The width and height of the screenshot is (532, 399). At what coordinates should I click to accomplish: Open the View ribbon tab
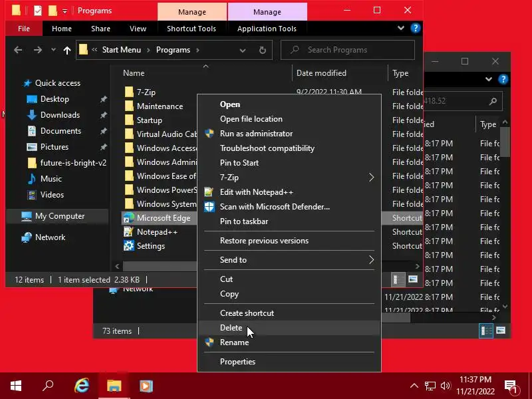click(x=138, y=29)
